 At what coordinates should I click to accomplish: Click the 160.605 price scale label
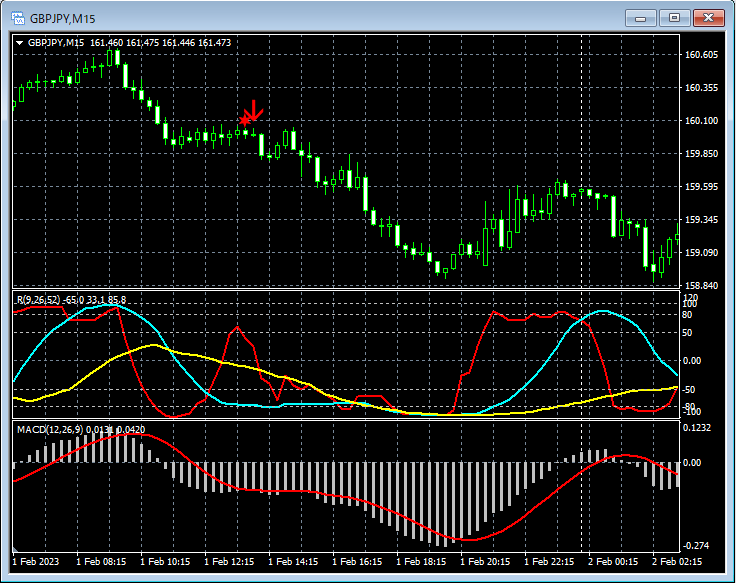pos(701,55)
